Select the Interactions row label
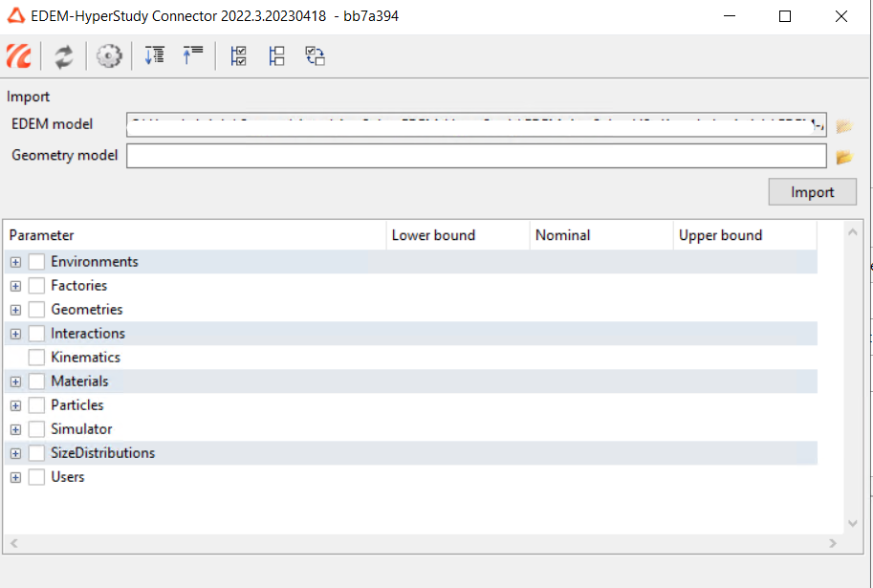 [x=88, y=334]
